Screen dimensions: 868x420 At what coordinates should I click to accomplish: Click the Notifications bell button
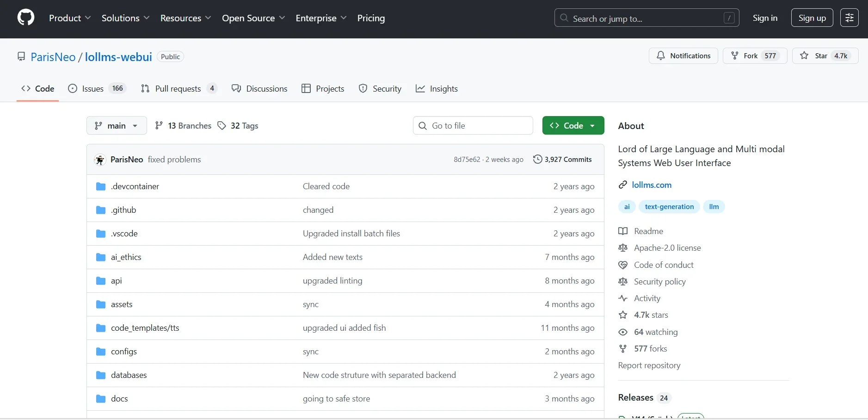pos(683,56)
